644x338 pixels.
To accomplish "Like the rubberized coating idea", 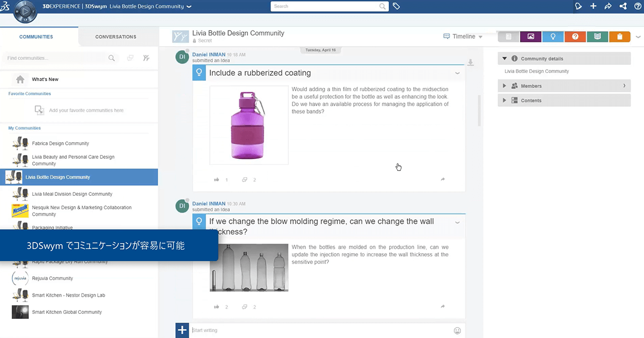I will 217,180.
